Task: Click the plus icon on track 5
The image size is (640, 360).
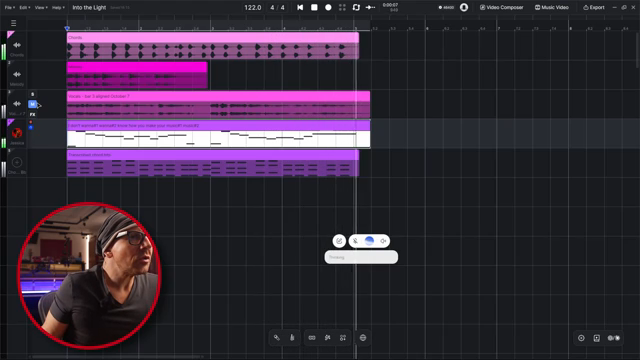Action: click(17, 162)
